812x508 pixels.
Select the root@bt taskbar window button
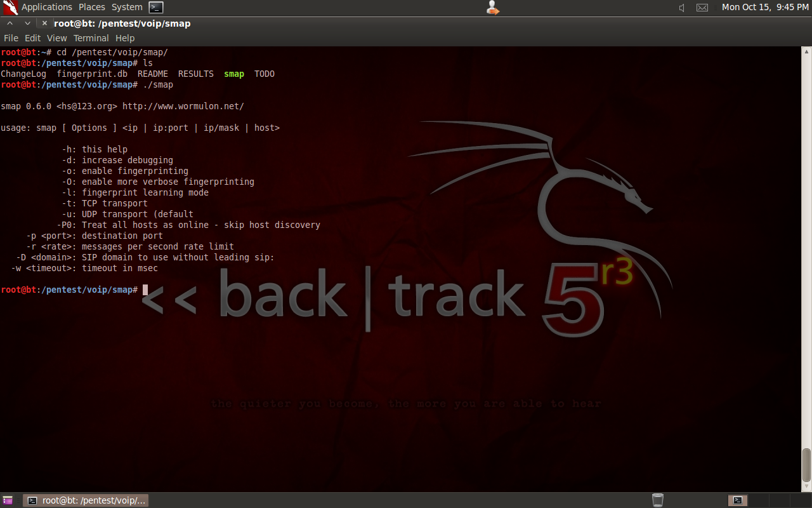[86, 500]
